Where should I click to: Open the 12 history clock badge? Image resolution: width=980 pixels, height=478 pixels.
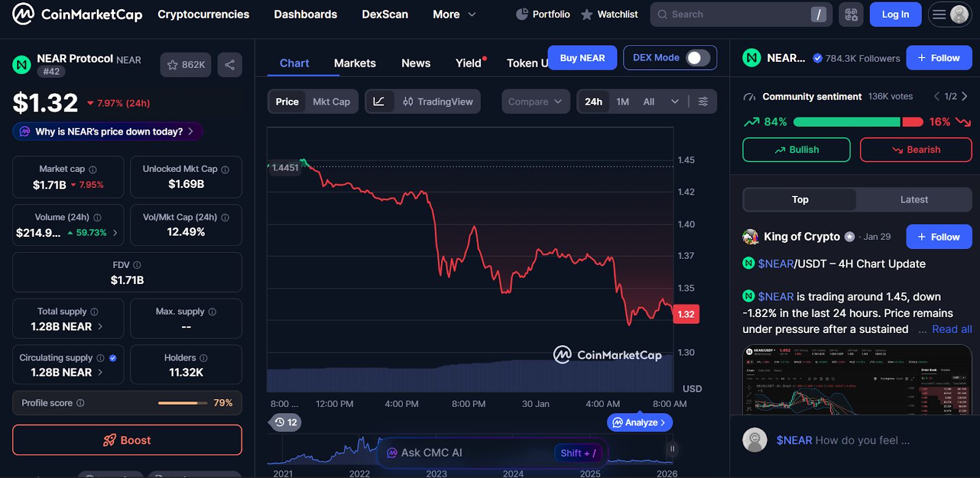(x=285, y=422)
